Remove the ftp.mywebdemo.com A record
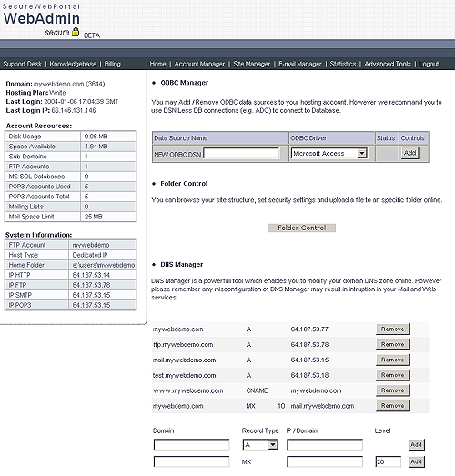 [393, 345]
